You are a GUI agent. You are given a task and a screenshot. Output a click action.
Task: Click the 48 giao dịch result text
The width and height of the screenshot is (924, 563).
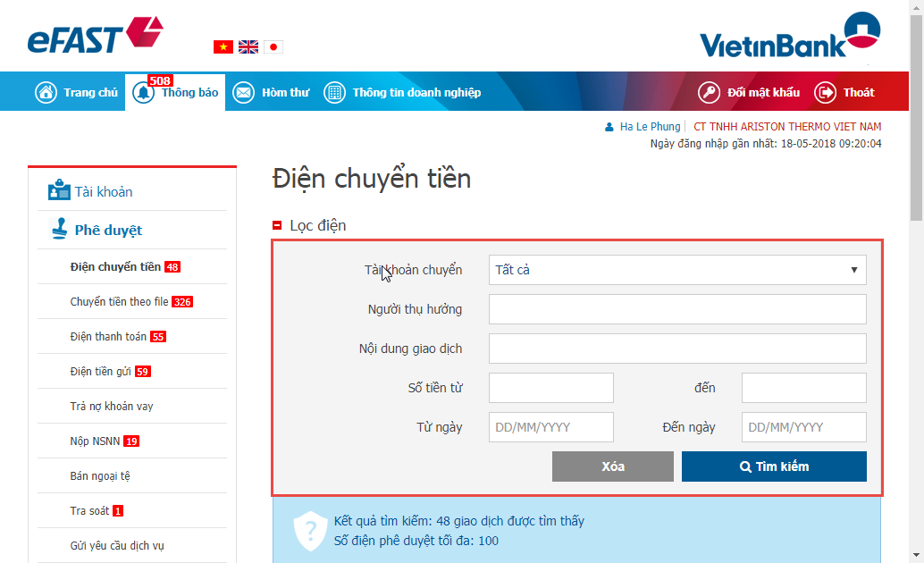pyautogui.click(x=459, y=521)
